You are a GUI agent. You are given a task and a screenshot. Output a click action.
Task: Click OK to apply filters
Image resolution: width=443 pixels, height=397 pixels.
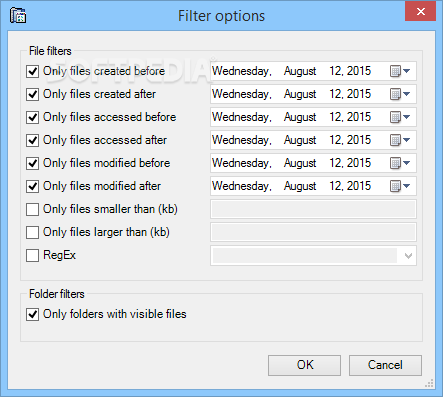[x=304, y=365]
